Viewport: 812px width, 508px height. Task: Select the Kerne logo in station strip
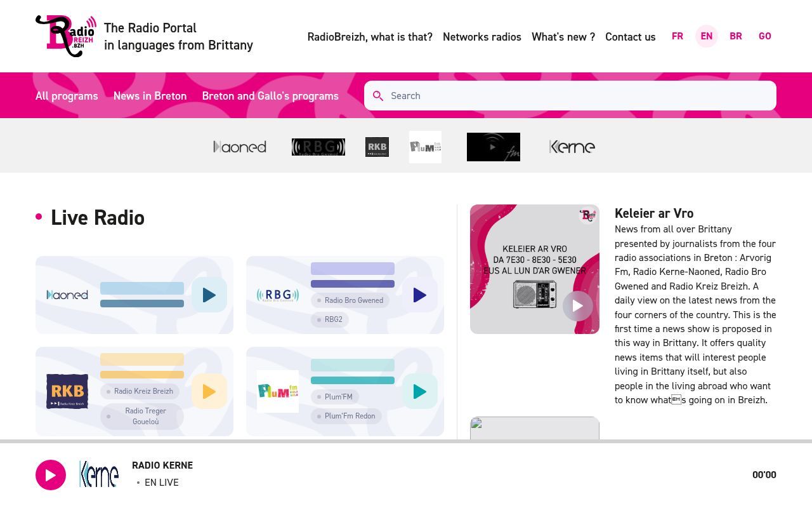pyautogui.click(x=572, y=147)
